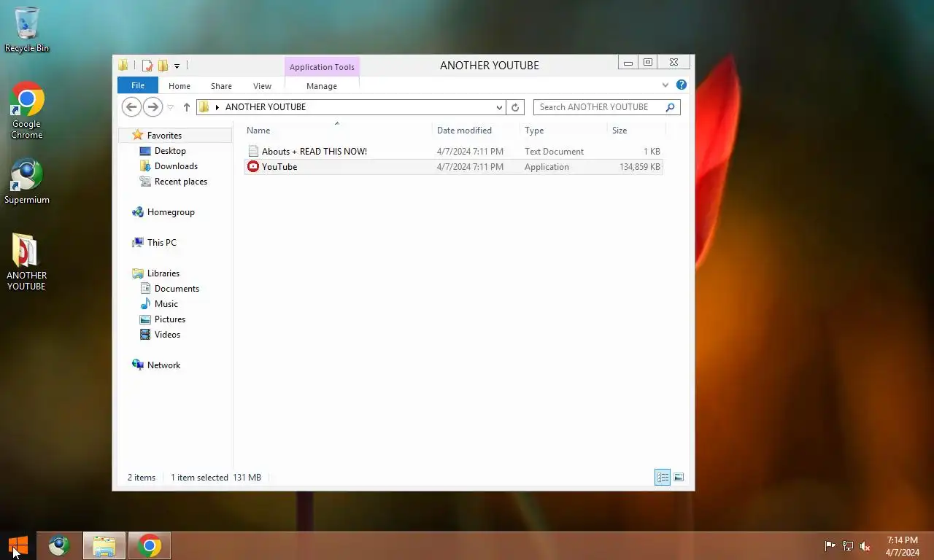Select ANOTHER YOUTUBE folder on desktop
Viewport: 934px width, 560px height.
point(27,262)
